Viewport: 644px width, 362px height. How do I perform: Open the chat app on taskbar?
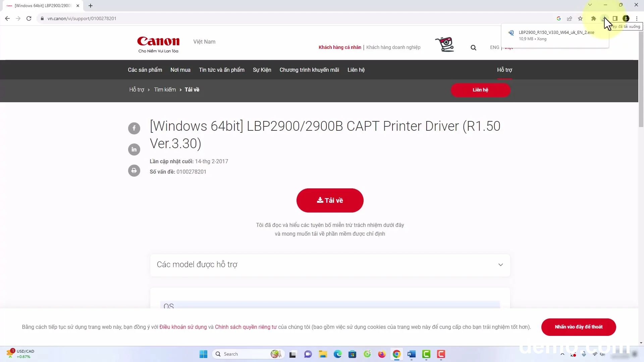(x=308, y=354)
